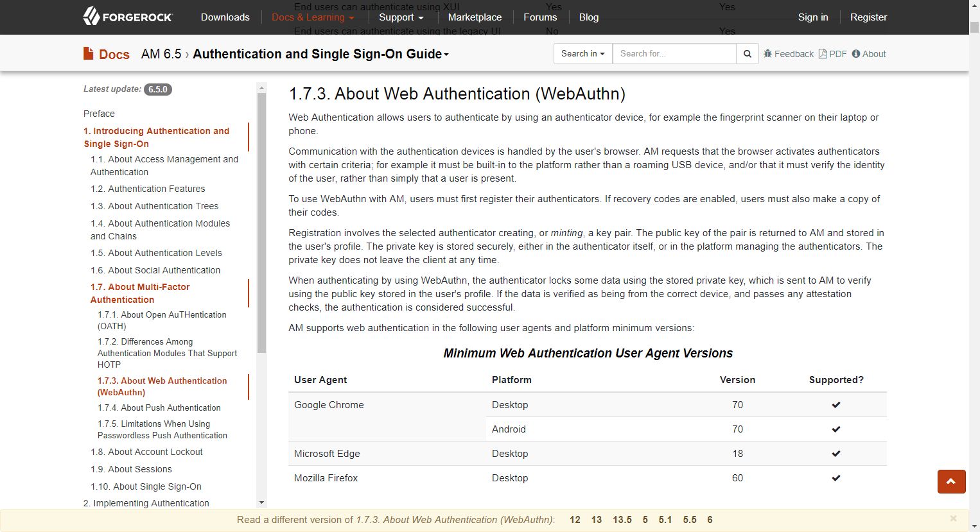The image size is (980, 532).
Task: Click the Sign in link
Action: tap(813, 17)
